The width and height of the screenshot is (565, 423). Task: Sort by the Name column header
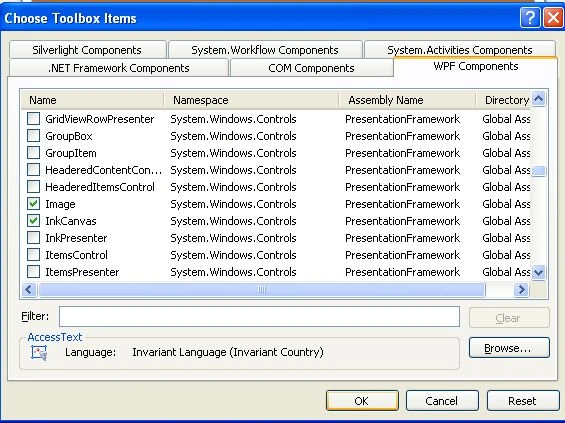tap(92, 100)
